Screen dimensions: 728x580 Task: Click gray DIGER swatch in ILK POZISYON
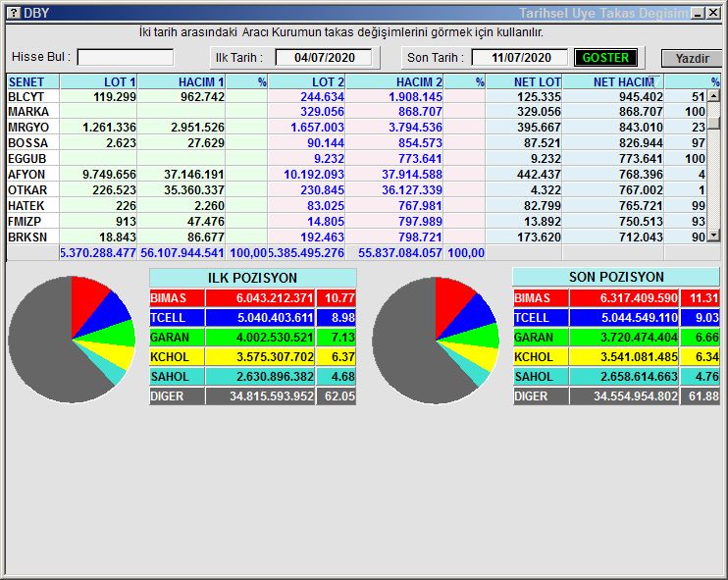coord(177,396)
